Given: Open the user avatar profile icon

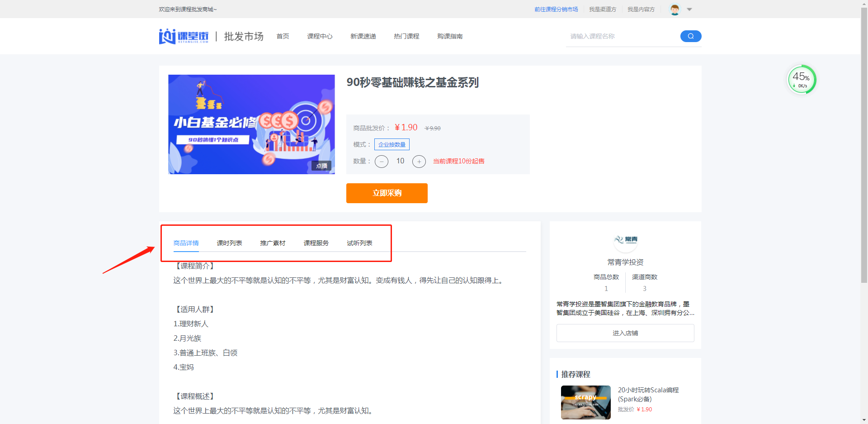Looking at the screenshot, I should [x=674, y=9].
